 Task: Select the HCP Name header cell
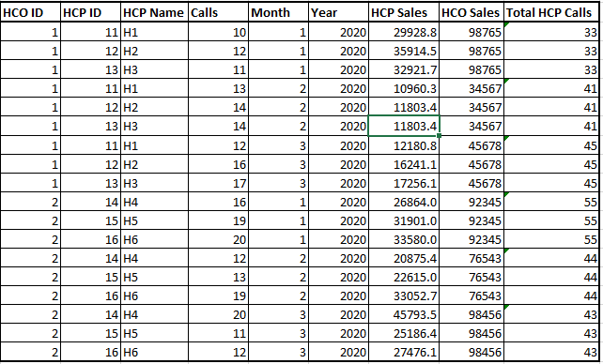coord(154,13)
